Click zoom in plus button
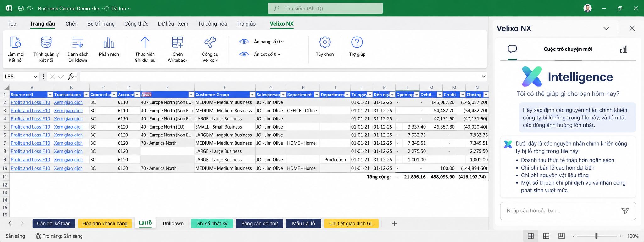This screenshot has width=644, height=242. tap(620, 236)
